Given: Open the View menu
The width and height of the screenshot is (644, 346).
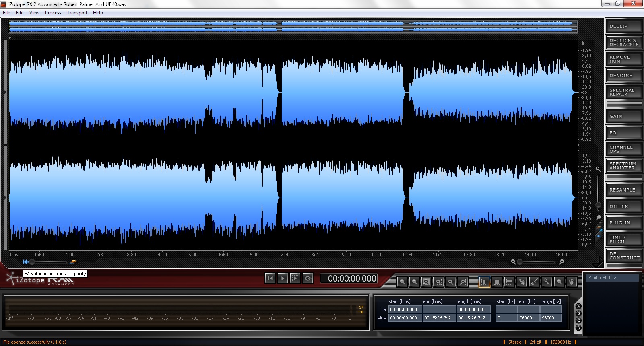Looking at the screenshot, I should (x=34, y=13).
